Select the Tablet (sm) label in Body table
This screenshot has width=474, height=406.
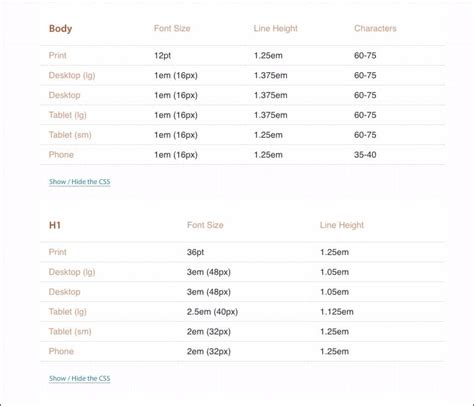point(70,135)
